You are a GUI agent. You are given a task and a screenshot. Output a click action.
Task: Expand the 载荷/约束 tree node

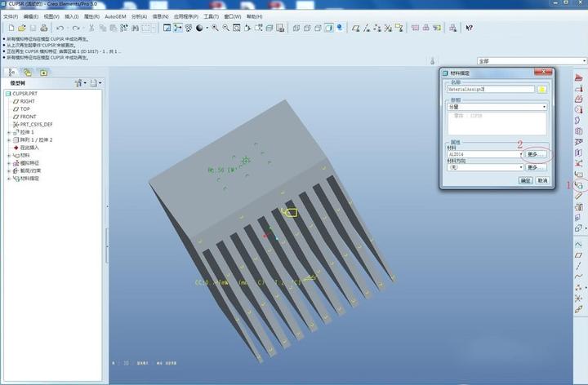(9, 170)
